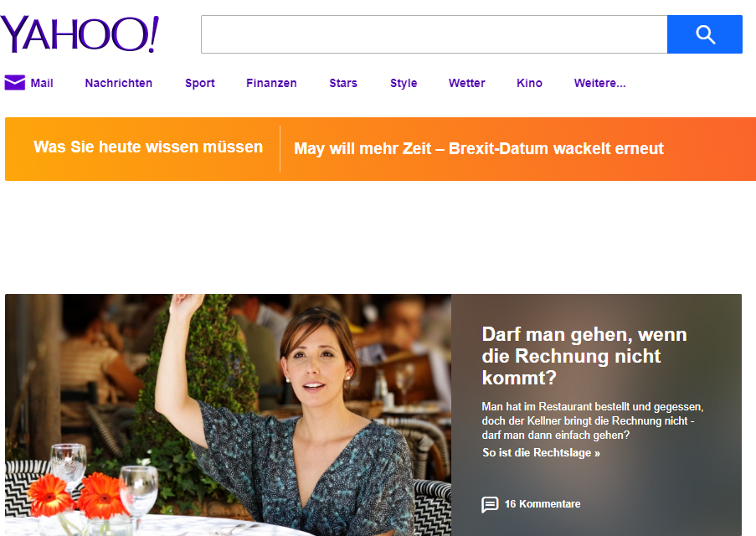Open the Nachrichten section
The image size is (756, 536).
tap(119, 83)
